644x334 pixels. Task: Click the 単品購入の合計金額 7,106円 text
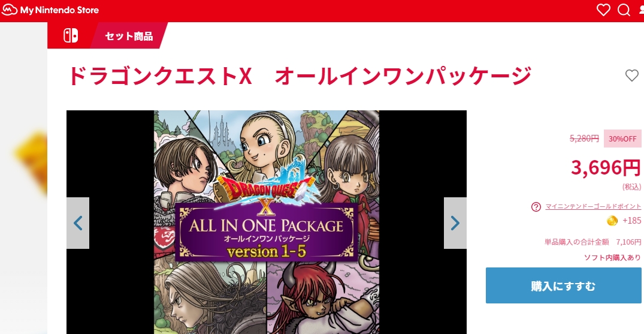coord(592,242)
